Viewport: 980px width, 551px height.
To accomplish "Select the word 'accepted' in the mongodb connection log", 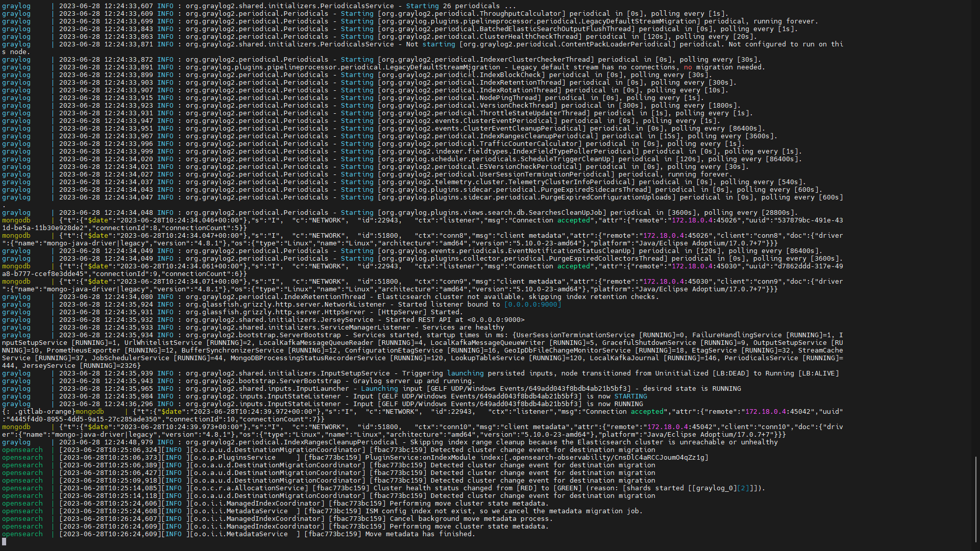I will (x=574, y=220).
